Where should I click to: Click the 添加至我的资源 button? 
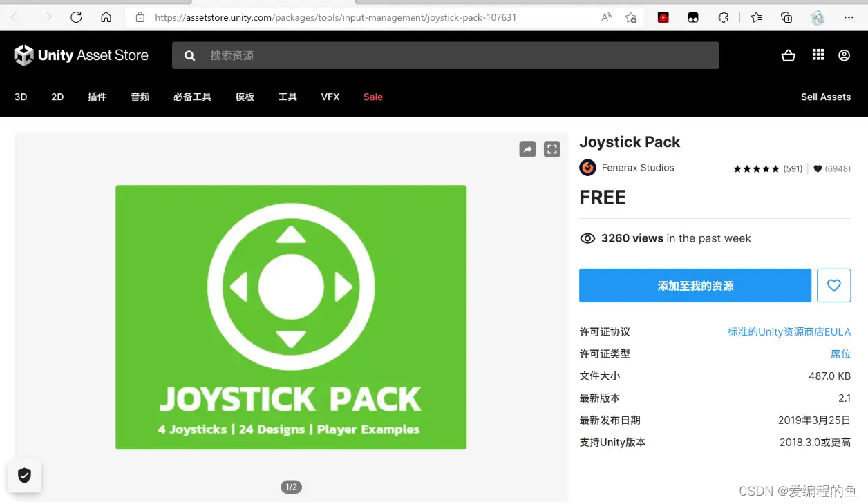click(695, 285)
